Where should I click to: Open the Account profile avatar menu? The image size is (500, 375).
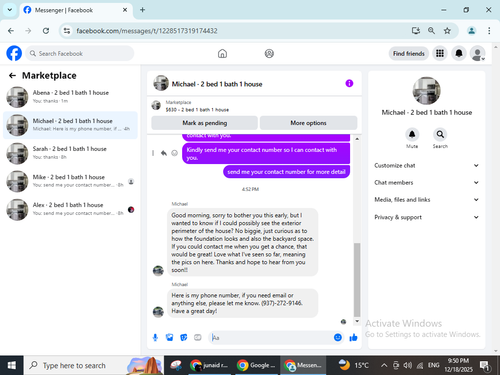pos(477,53)
